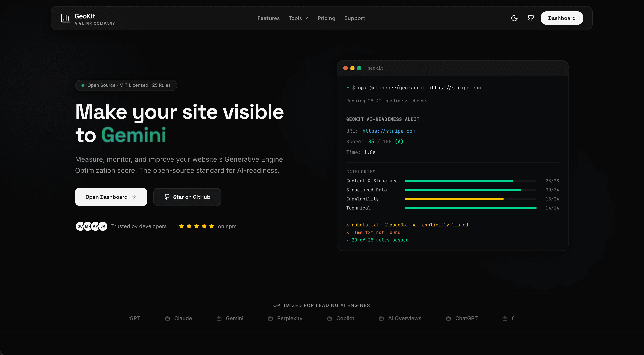This screenshot has width=644, height=355.
Task: Click the SC developer avatar
Action: [x=80, y=226]
